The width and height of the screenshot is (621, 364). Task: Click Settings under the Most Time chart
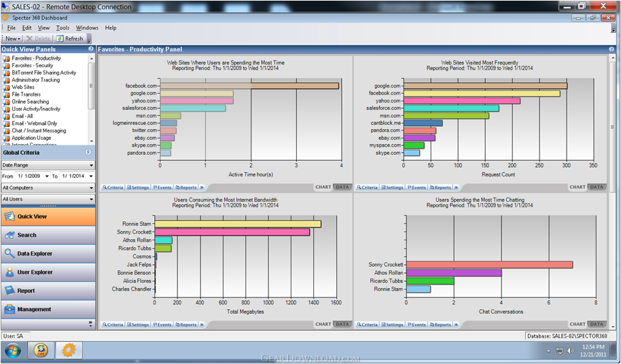click(x=138, y=187)
